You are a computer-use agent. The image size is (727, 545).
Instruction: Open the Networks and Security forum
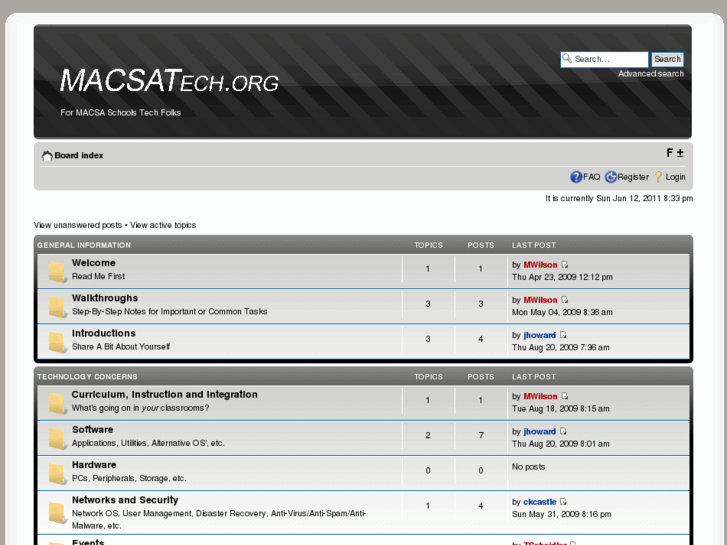[x=125, y=500]
